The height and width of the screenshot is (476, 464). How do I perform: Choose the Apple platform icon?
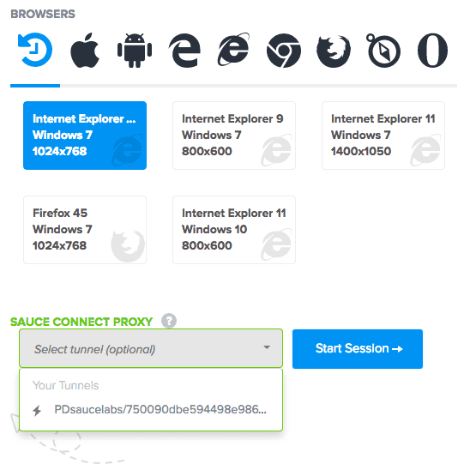click(x=85, y=50)
